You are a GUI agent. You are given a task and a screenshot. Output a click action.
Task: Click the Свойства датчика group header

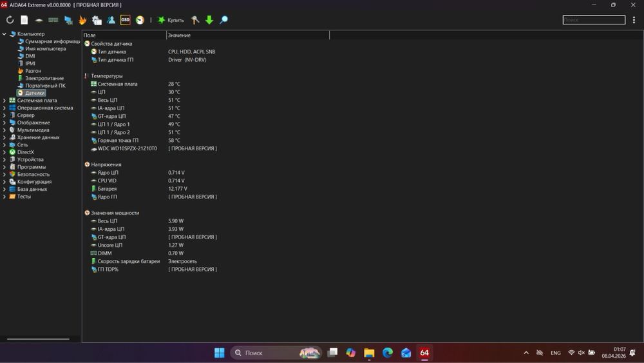(108, 44)
